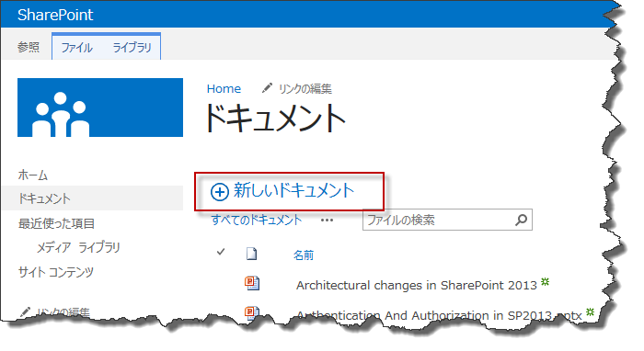Click the plus icon for 新しいドキュメント
Screen dimensions: 644x351
click(x=219, y=192)
